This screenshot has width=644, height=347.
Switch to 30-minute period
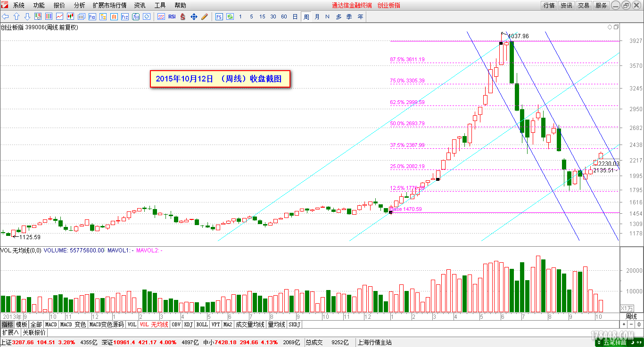(x=273, y=16)
